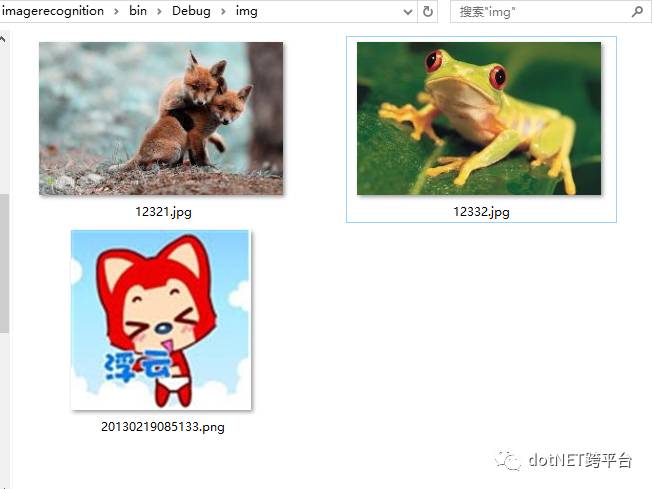Viewport: 653px width, 489px height.
Task: Go to the bin folder in the breadcrumb
Action: point(138,10)
